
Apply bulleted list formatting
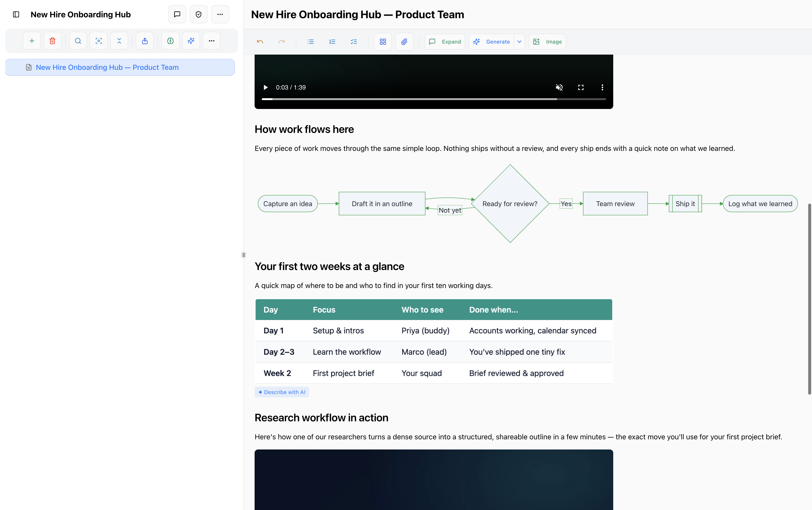pyautogui.click(x=310, y=41)
